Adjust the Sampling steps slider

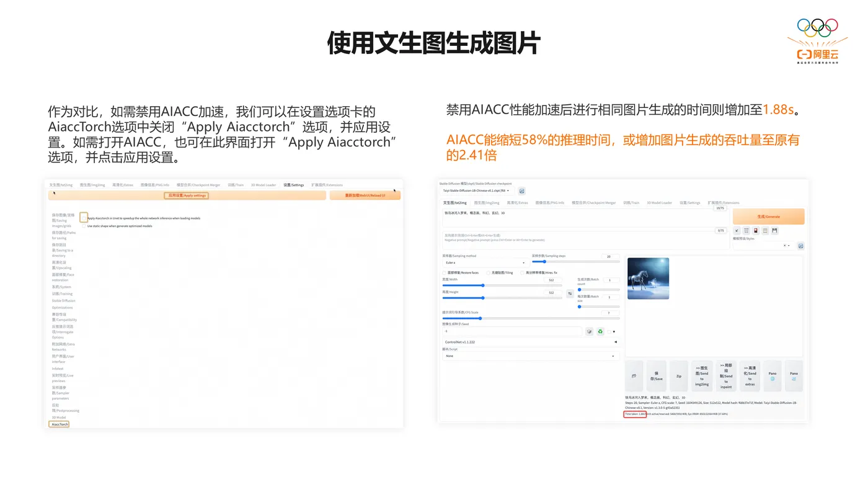point(575,261)
